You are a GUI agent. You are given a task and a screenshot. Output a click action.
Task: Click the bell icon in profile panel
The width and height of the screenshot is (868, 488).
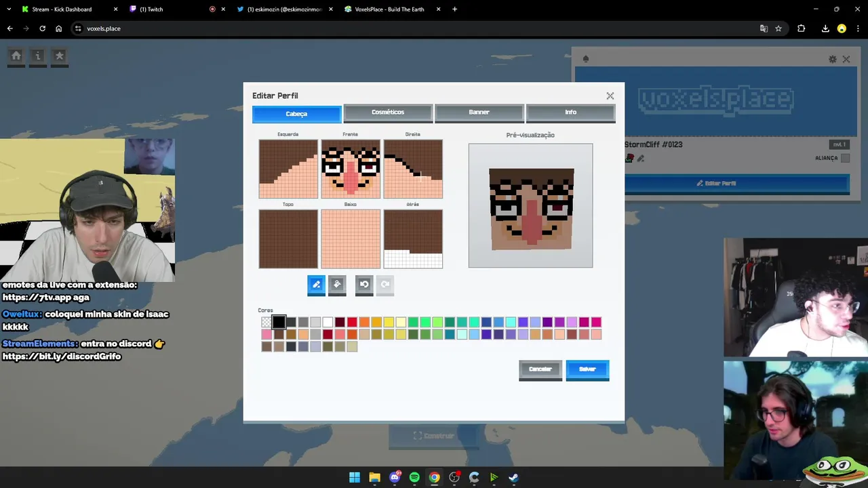point(586,59)
